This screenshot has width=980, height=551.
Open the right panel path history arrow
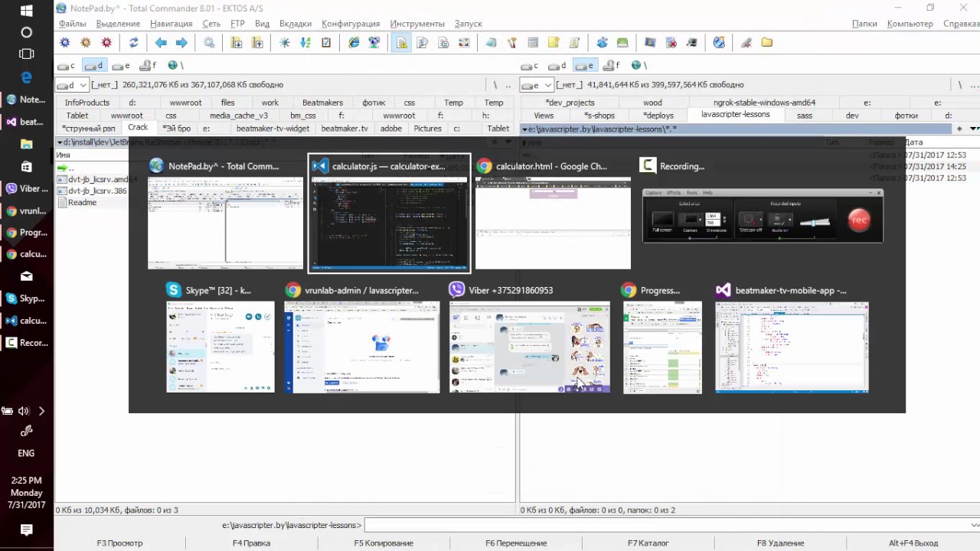coord(974,129)
